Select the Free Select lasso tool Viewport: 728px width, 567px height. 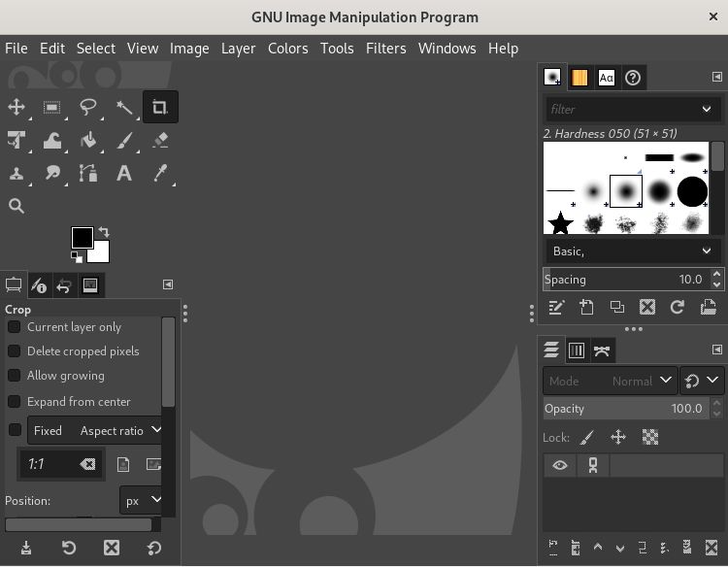click(88, 108)
